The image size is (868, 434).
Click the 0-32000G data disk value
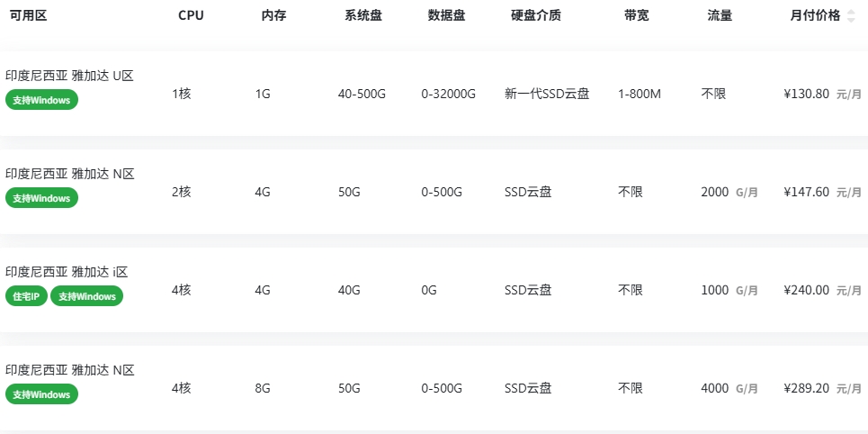[448, 94]
